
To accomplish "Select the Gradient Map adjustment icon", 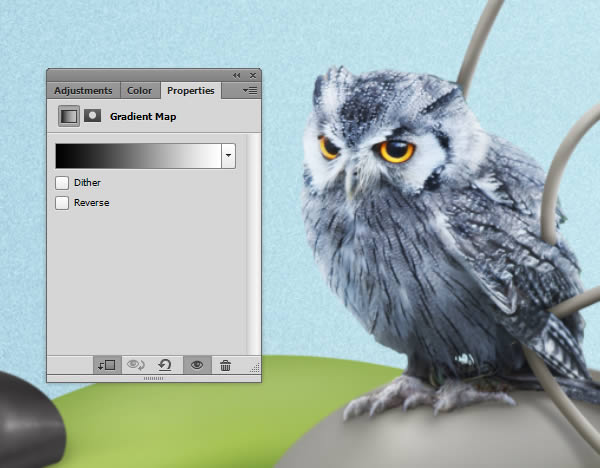I will 69,116.
